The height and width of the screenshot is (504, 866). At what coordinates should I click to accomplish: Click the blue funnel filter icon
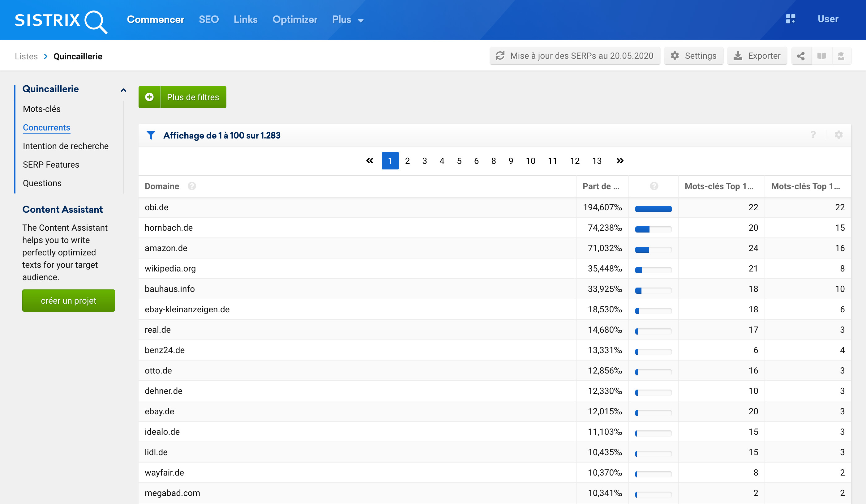pyautogui.click(x=151, y=135)
